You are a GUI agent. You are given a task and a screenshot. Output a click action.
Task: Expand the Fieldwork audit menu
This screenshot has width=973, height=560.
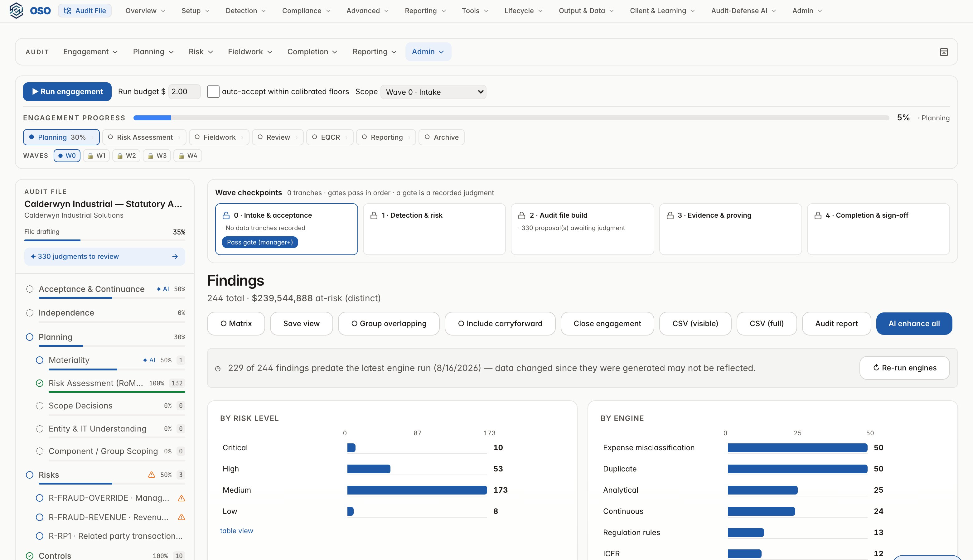point(250,51)
